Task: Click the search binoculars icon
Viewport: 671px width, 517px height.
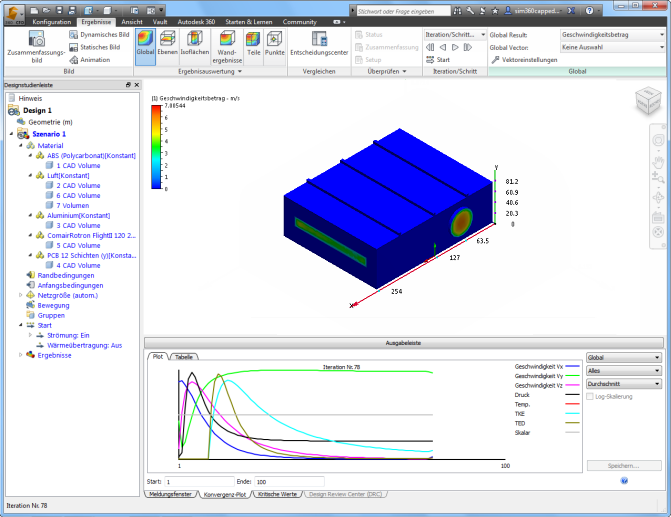Action: 457,11
